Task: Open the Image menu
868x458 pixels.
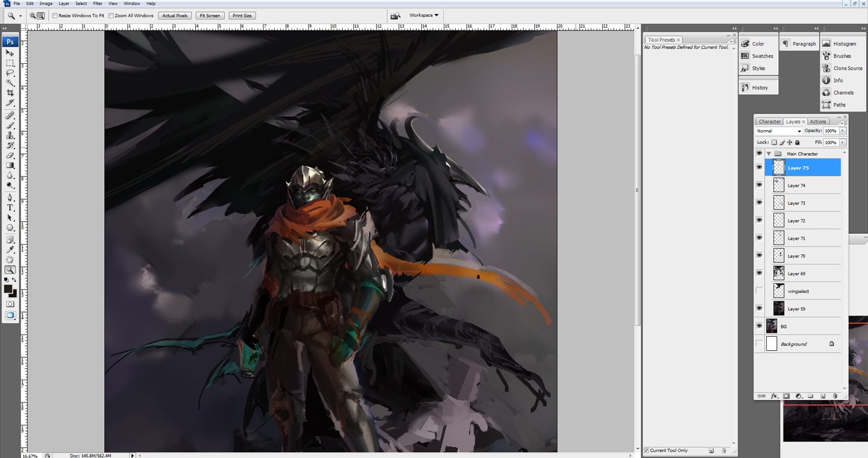Action: [x=46, y=4]
